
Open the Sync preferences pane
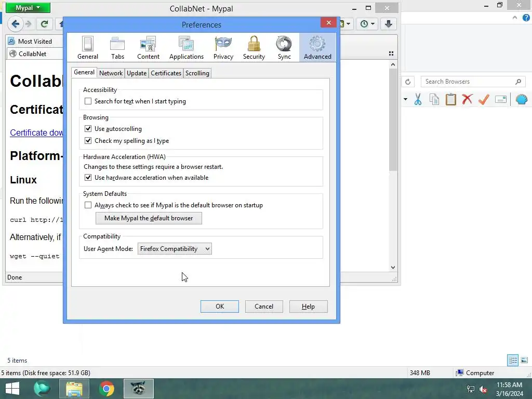(x=284, y=48)
